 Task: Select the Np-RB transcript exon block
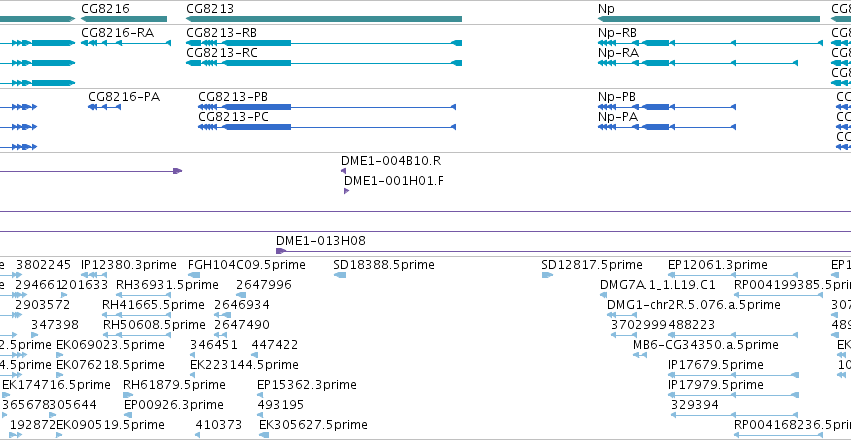[655, 43]
